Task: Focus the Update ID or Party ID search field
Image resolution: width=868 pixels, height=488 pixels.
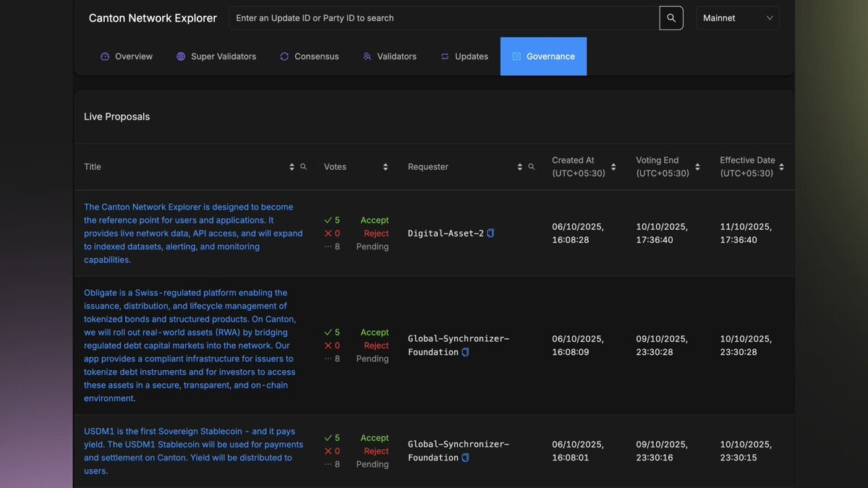Action: 443,18
